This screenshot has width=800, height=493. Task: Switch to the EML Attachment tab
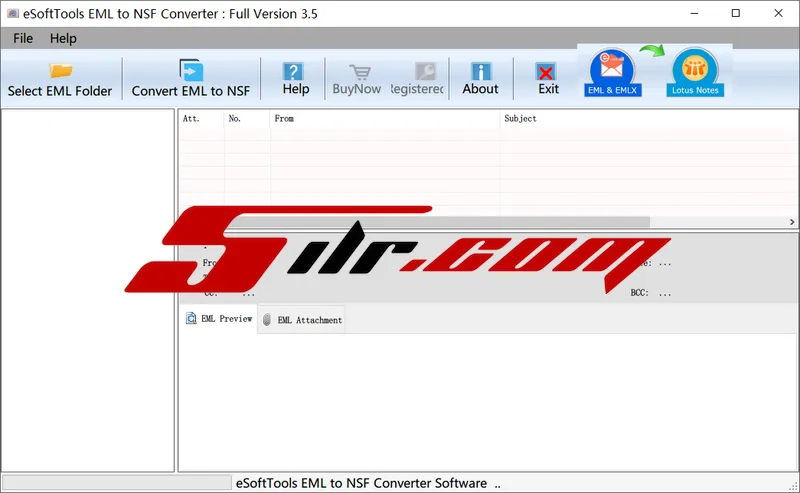click(302, 320)
